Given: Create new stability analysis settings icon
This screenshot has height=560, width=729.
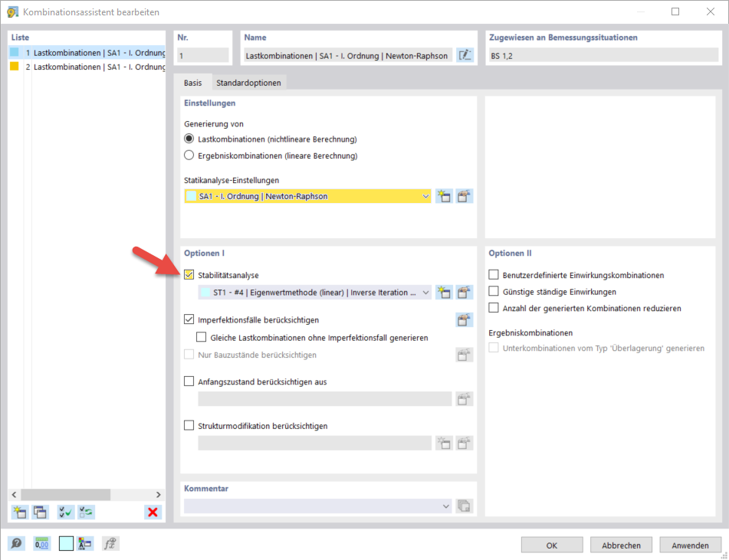Looking at the screenshot, I should (444, 293).
